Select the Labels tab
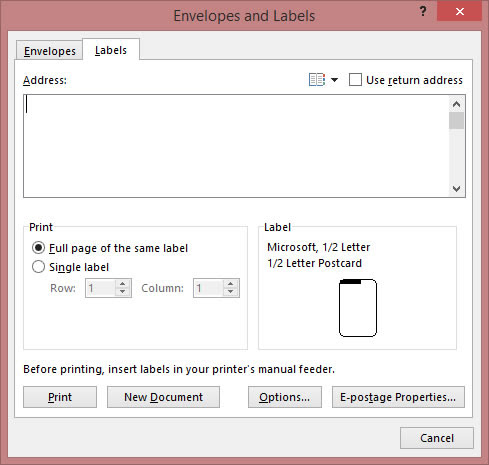This screenshot has width=489, height=465. [x=111, y=50]
